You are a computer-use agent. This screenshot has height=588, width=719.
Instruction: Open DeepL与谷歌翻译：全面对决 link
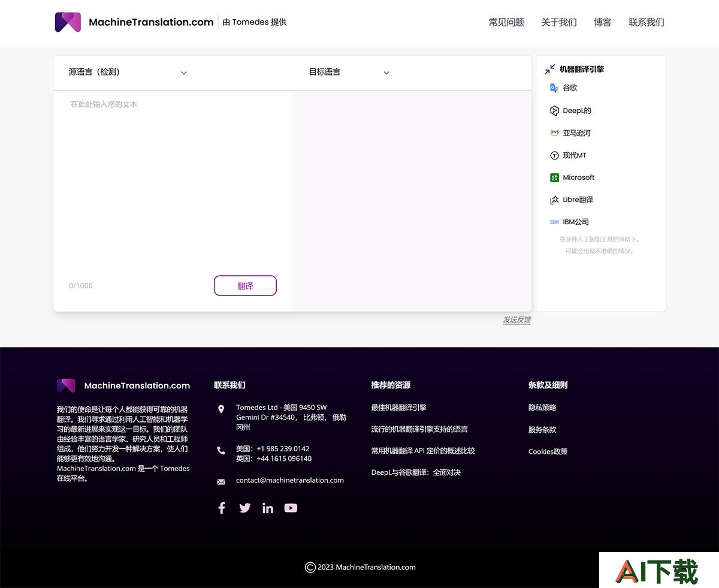(x=416, y=472)
